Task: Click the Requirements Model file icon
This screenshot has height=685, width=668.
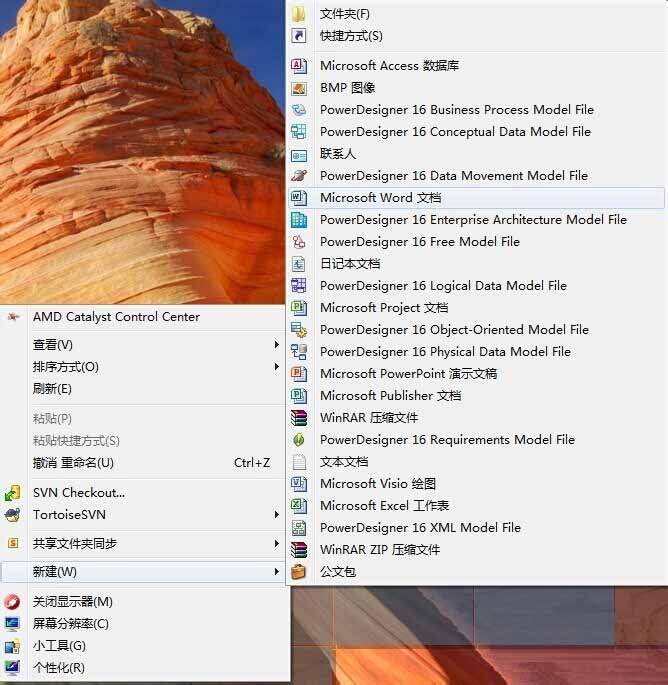Action: point(299,439)
